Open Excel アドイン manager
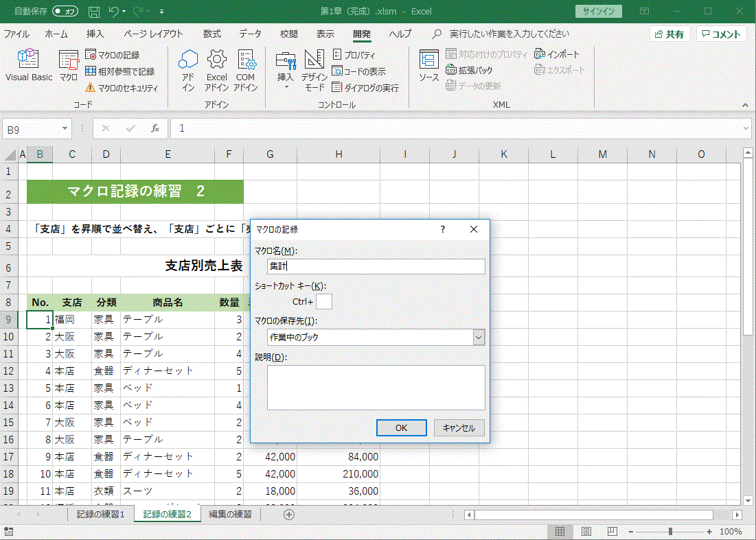756x540 pixels. [216, 70]
